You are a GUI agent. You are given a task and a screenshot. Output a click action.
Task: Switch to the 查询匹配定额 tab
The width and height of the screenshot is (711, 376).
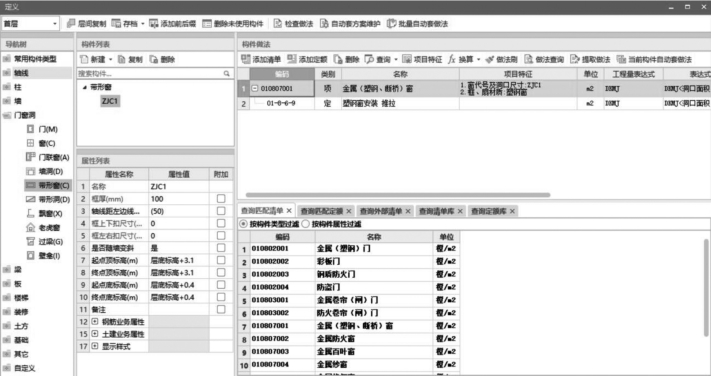click(321, 211)
